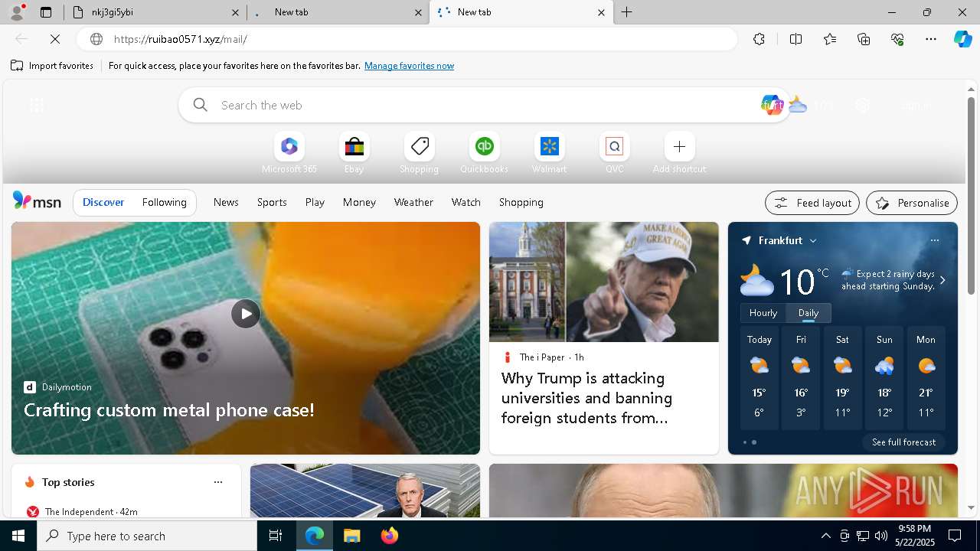The image size is (980, 551).
Task: Launch Copilot from the toolbar
Action: pyautogui.click(x=962, y=39)
